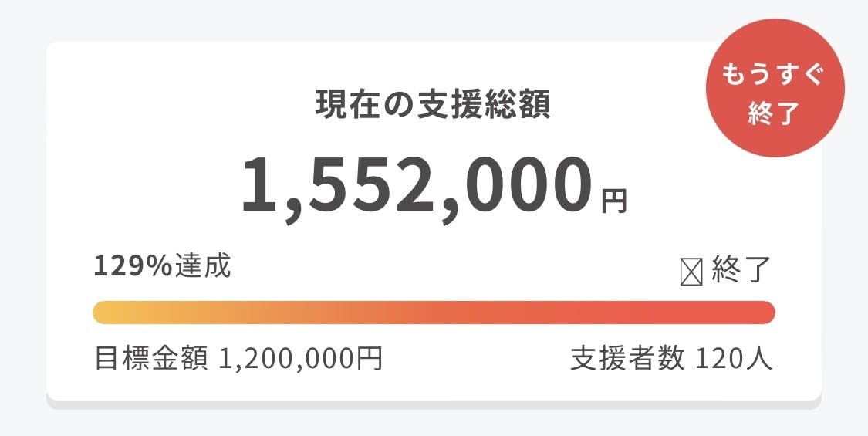Click the 支援者数 label
Screen dimensions: 868x436
(x=627, y=359)
